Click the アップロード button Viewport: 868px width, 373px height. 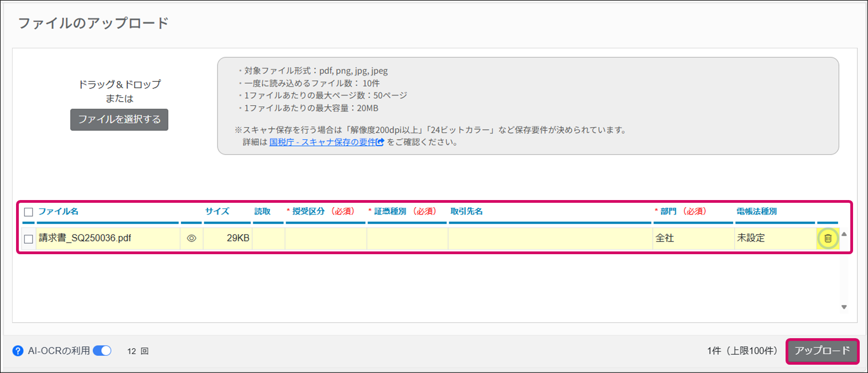[822, 351]
